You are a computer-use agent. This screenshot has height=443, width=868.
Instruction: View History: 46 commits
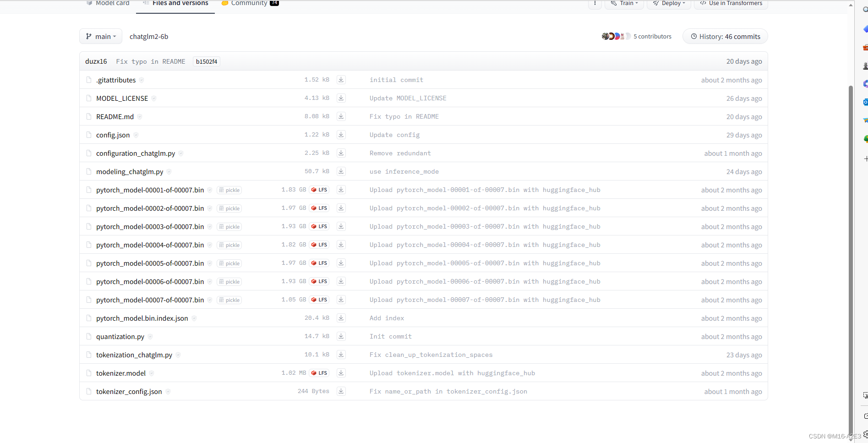[x=725, y=36]
